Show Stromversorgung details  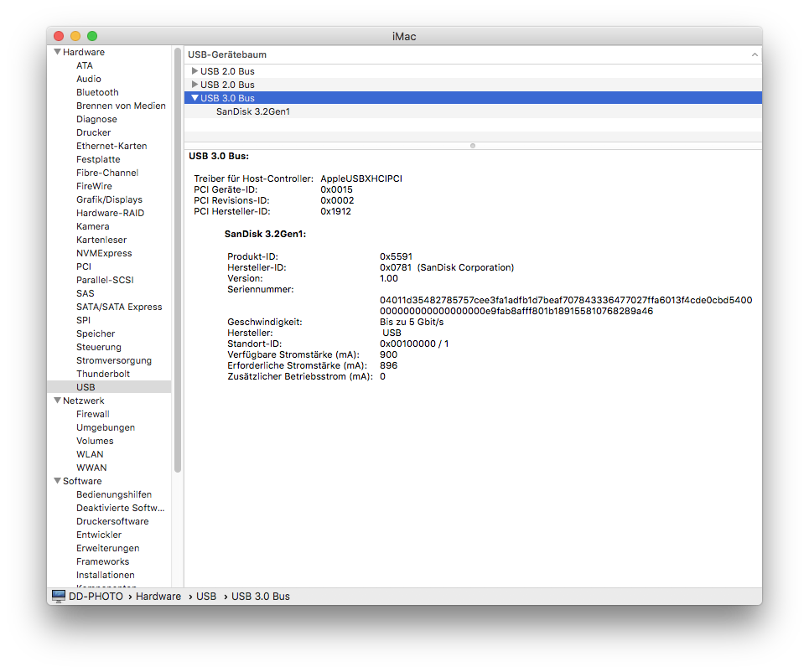(114, 360)
